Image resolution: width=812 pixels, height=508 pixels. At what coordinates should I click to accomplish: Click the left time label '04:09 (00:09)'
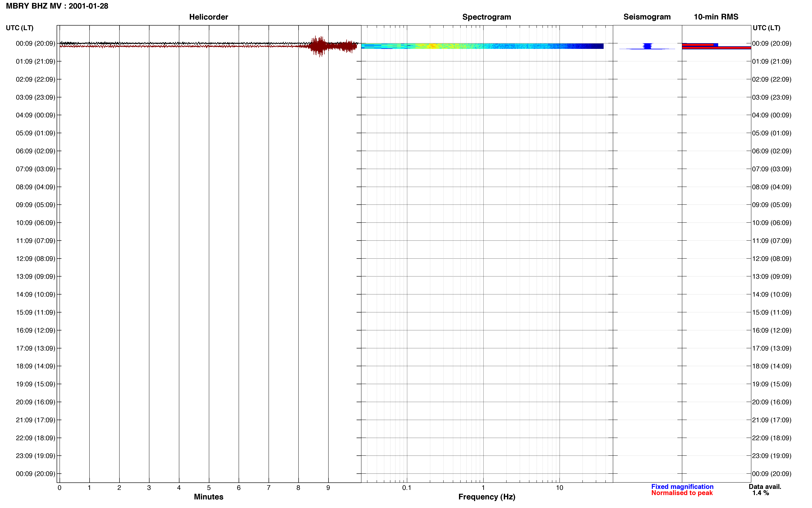click(x=36, y=115)
